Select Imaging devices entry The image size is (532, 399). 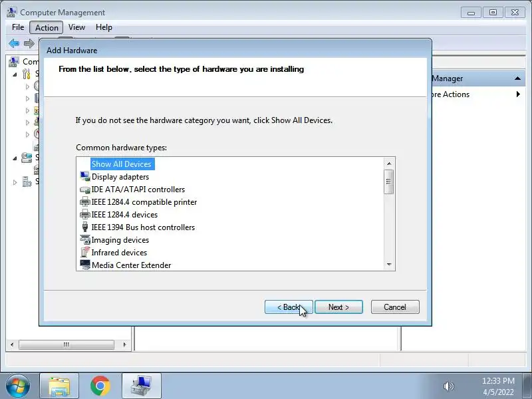pos(120,240)
